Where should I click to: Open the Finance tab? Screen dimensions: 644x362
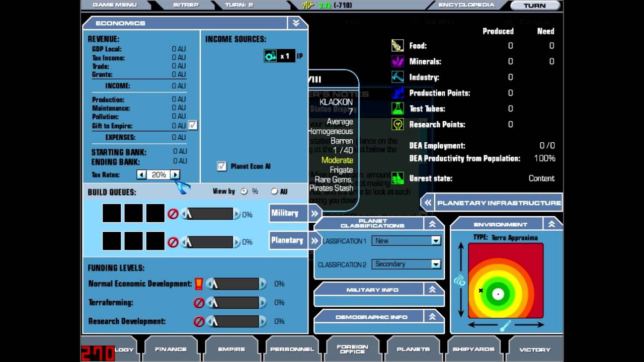171,349
